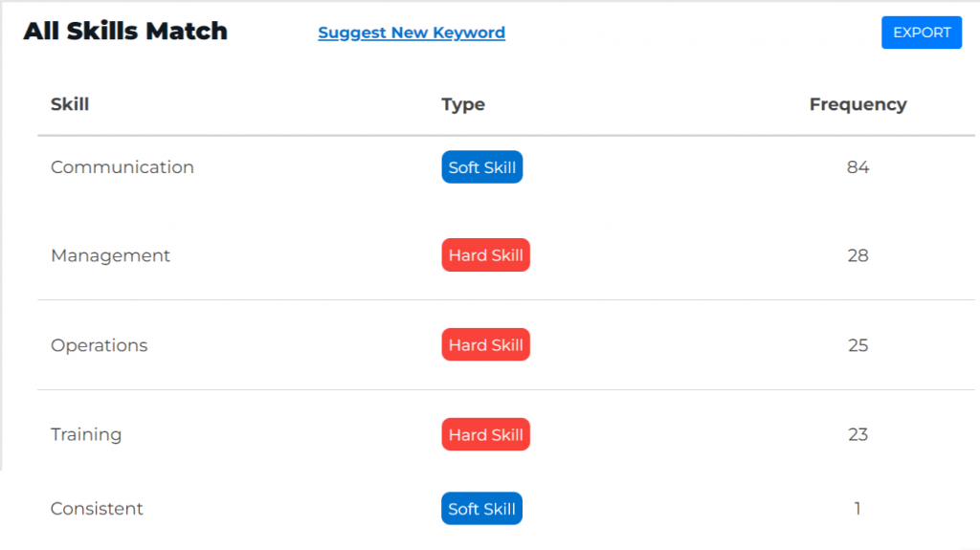Click the Soft Skill badge for Communication
This screenshot has width=980, height=550.
pyautogui.click(x=482, y=167)
